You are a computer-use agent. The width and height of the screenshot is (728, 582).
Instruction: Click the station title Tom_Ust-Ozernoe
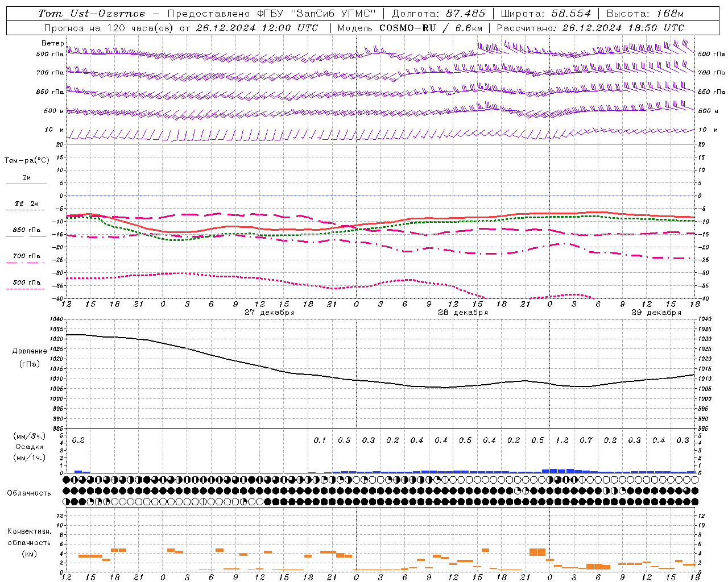click(92, 14)
